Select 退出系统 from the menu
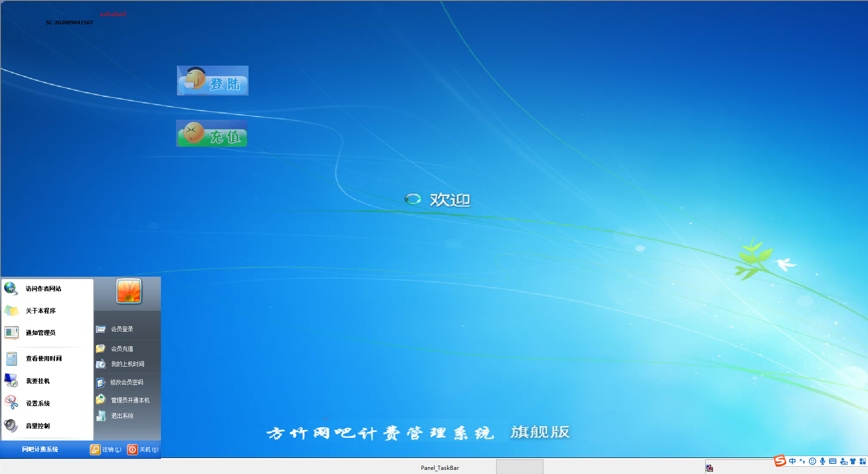This screenshot has height=474, width=868. 122,416
